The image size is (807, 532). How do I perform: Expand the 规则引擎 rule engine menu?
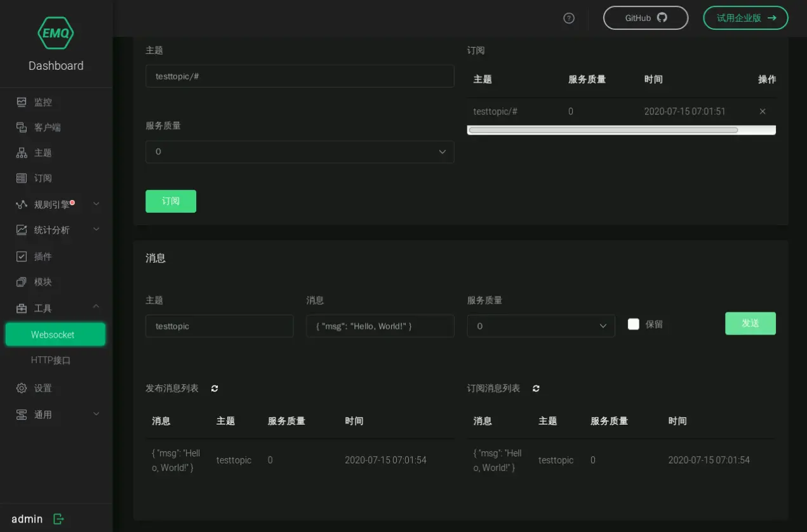[x=56, y=204]
